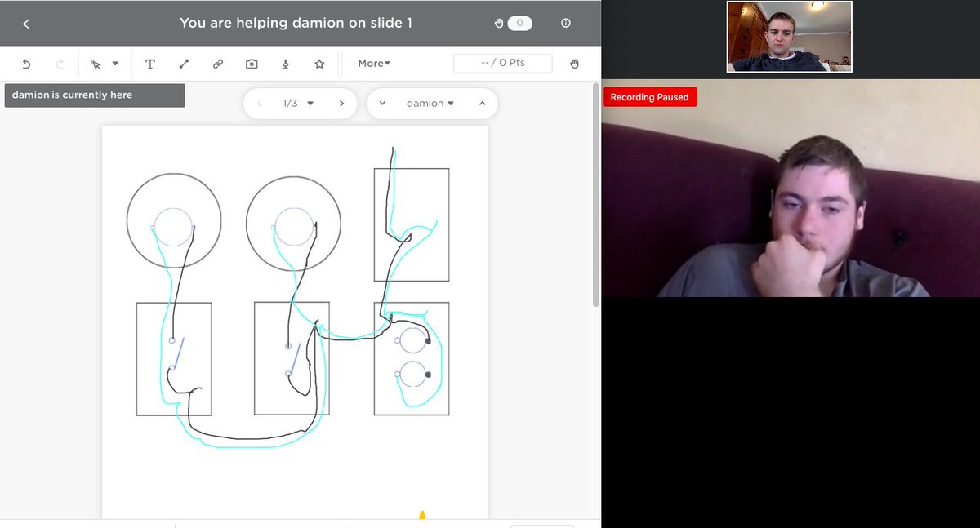Open the damion student picker dropdown
The width and height of the screenshot is (980, 528).
coord(430,104)
